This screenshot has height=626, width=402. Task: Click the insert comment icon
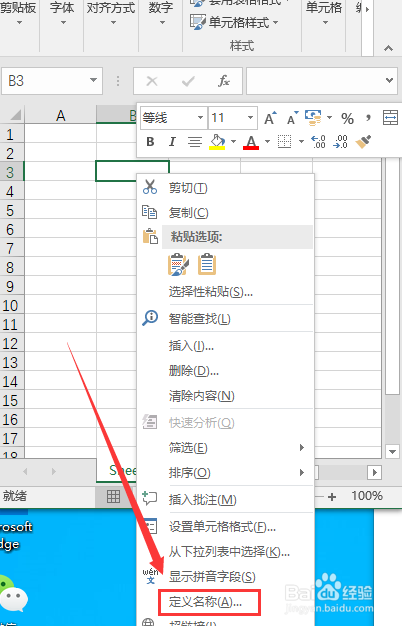click(150, 498)
